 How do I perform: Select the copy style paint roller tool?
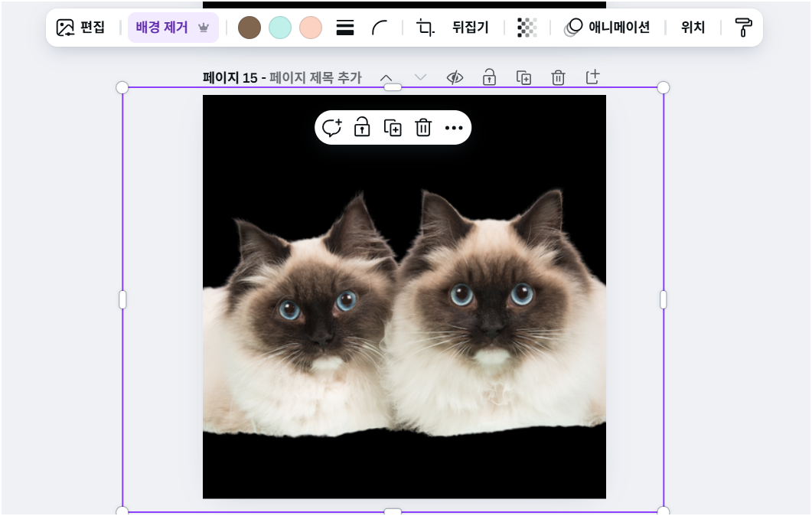(742, 27)
